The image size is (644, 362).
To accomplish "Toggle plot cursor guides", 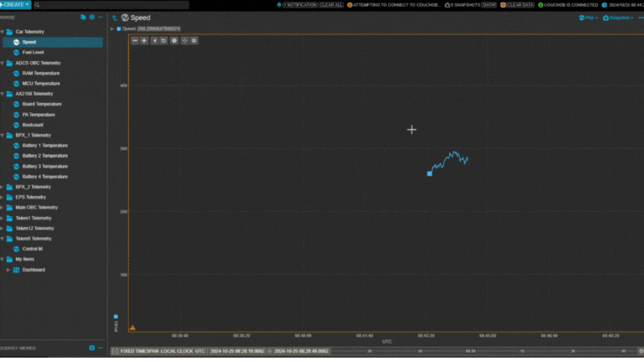I will 184,40.
